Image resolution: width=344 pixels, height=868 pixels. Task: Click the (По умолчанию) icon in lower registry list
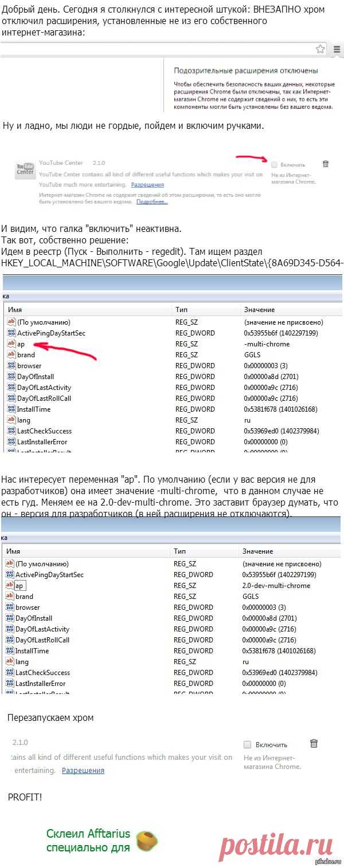point(9,563)
